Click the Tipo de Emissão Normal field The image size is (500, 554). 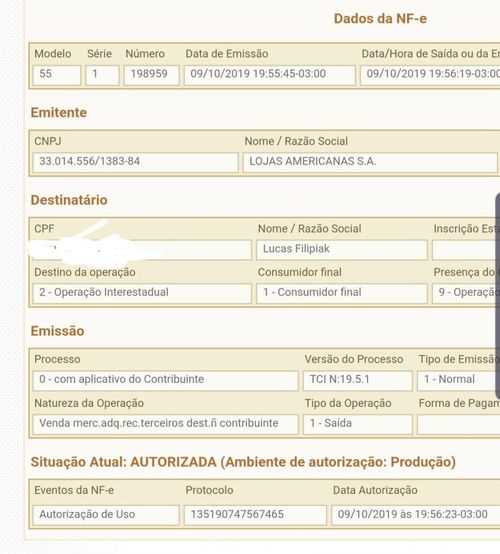[458, 380]
